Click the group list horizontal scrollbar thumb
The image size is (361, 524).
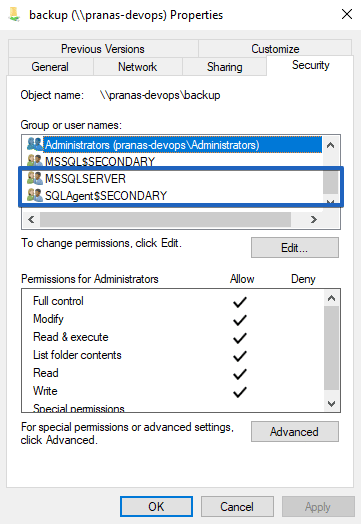click(x=165, y=220)
